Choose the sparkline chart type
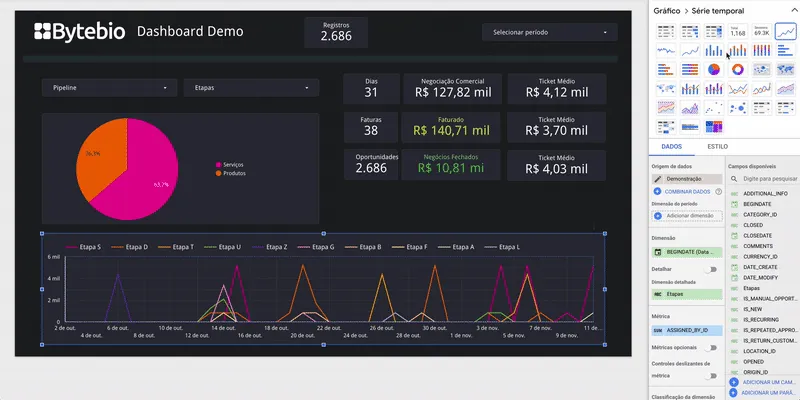Screen dimensions: 800x400 coord(666,51)
